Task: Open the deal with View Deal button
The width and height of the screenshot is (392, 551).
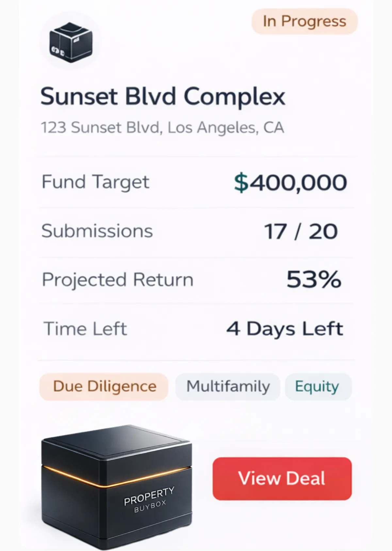Action: [x=282, y=478]
